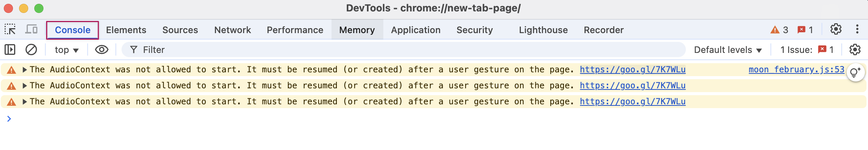This screenshot has width=868, height=150.
Task: Click the console Filter input field
Action: click(x=404, y=49)
